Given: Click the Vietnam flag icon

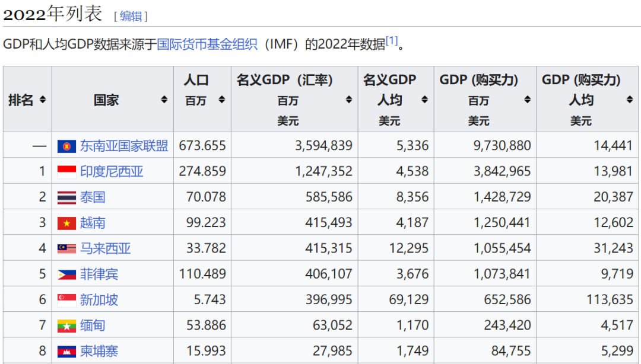Looking at the screenshot, I should [66, 223].
